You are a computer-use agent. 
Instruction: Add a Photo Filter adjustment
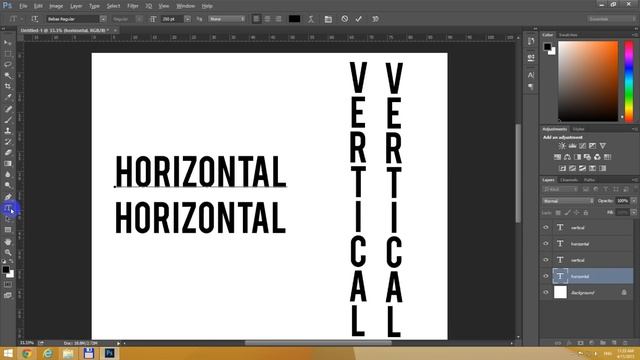[x=587, y=157]
